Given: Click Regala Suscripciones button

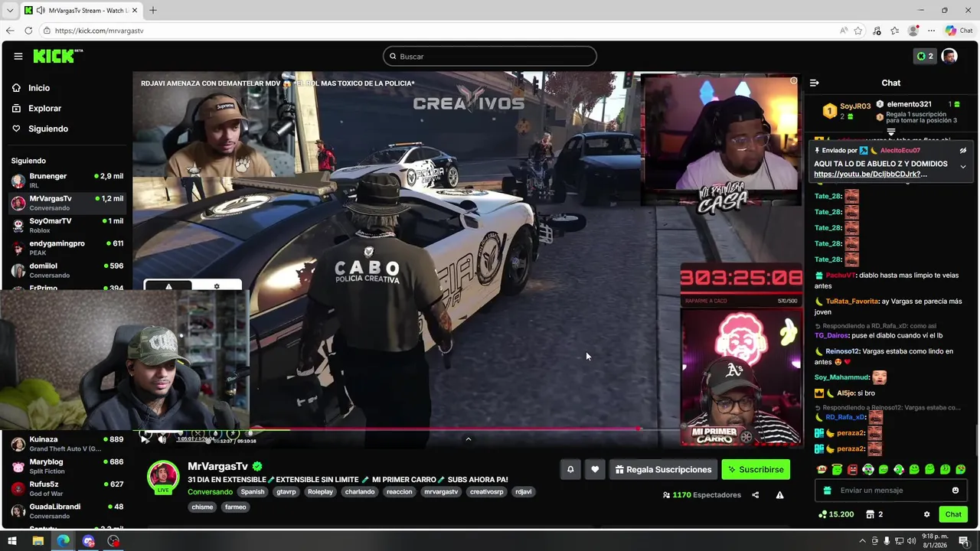Looking at the screenshot, I should 663,470.
